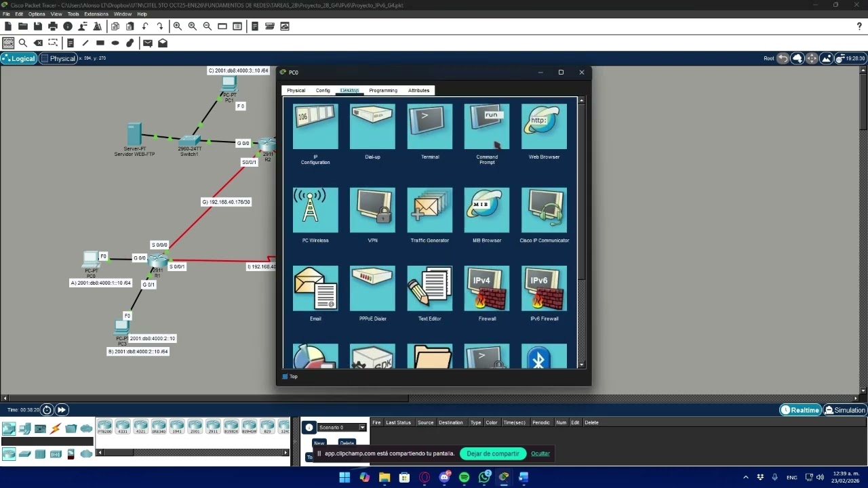This screenshot has height=488, width=868.
Task: Open MIB Browser app
Action: pyautogui.click(x=487, y=210)
